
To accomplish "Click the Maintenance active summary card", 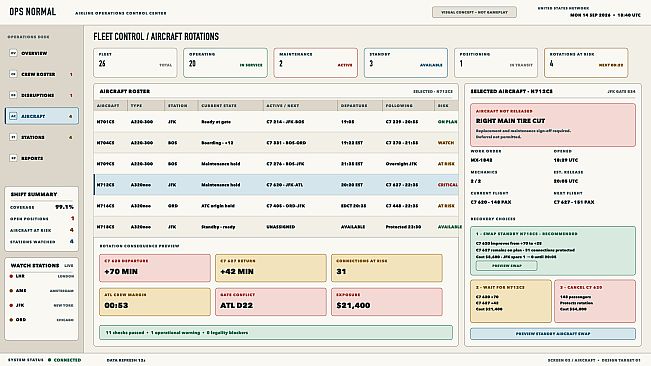I will (316, 63).
